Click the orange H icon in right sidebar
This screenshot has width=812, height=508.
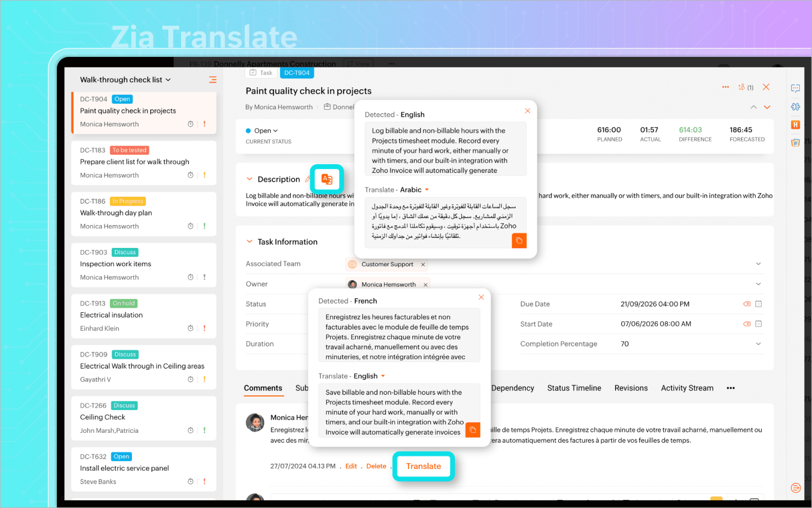(795, 124)
